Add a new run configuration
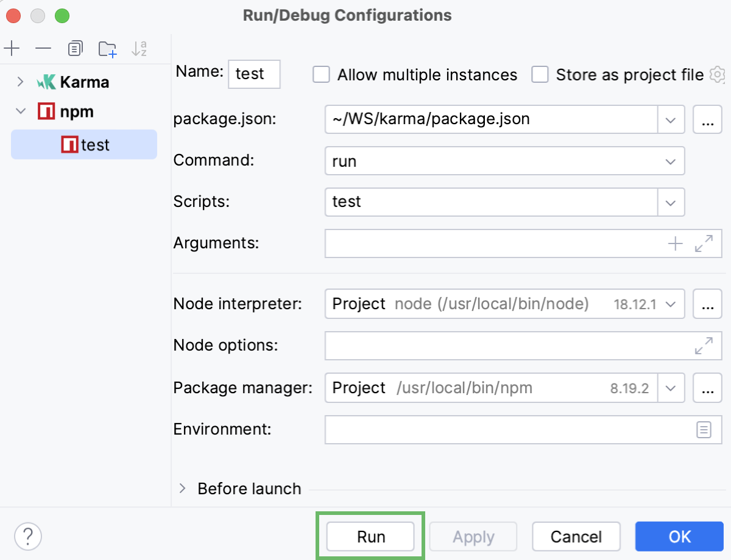The image size is (731, 560). pos(12,48)
